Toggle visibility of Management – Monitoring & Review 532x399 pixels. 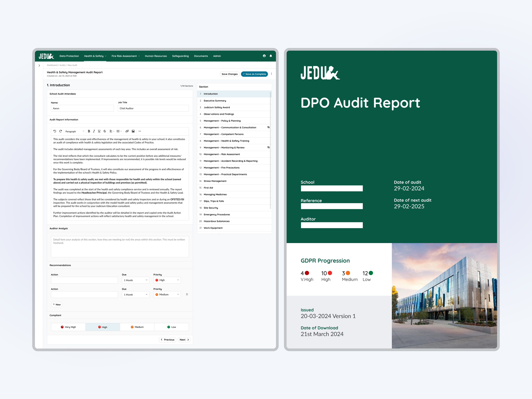tap(268, 147)
